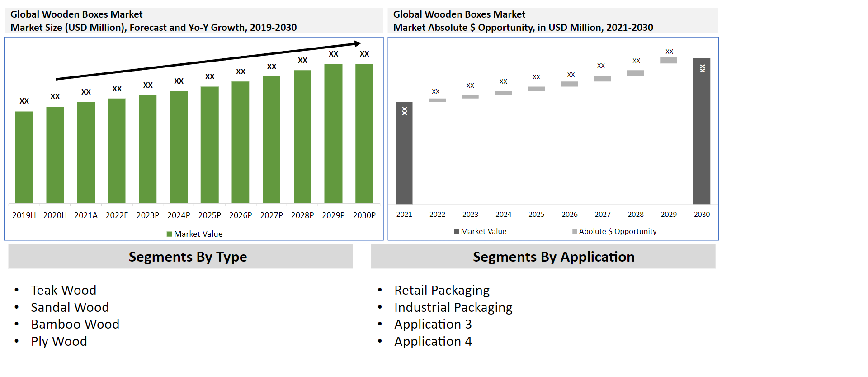Screen dimensions: 868x377
Task: Select the 2023P green bar
Action: [x=148, y=149]
